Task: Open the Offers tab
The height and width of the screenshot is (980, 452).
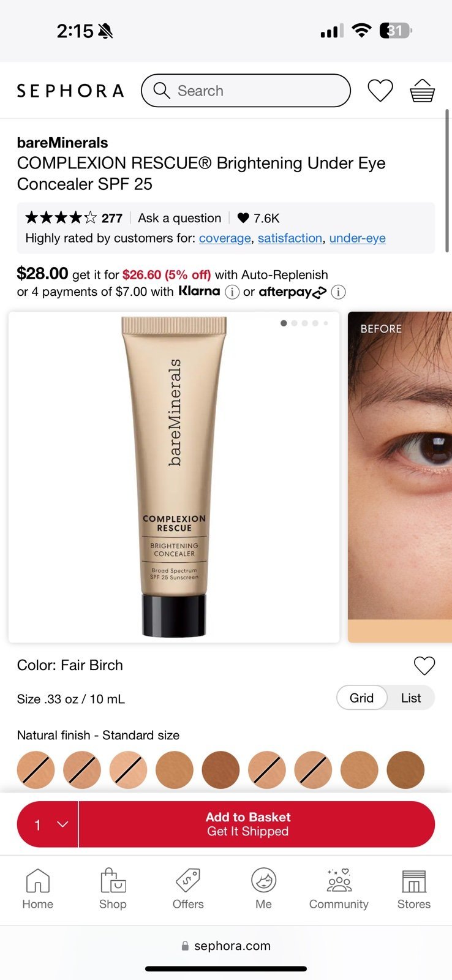Action: coord(188,889)
